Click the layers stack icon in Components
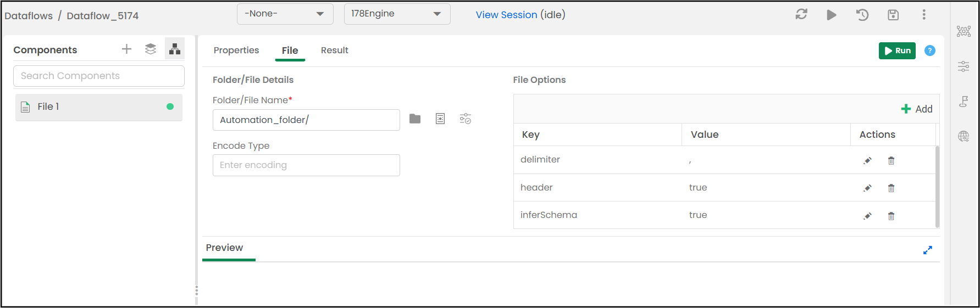Screen dimensions: 980x308 [x=151, y=49]
